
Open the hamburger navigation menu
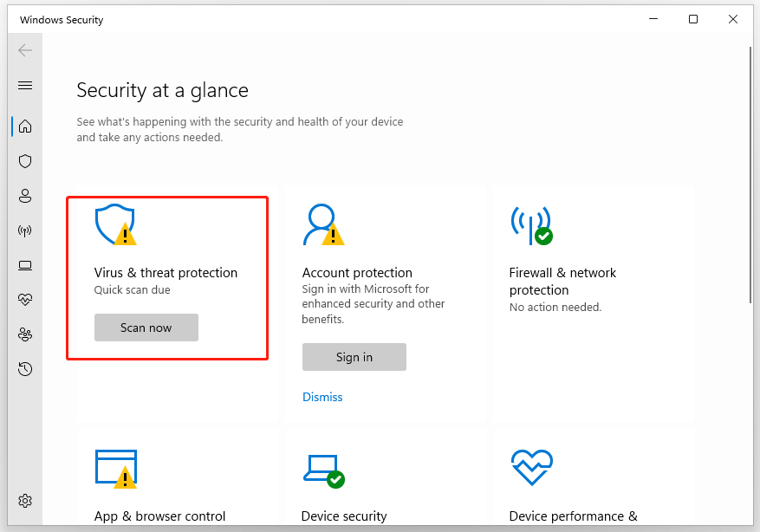(x=25, y=86)
